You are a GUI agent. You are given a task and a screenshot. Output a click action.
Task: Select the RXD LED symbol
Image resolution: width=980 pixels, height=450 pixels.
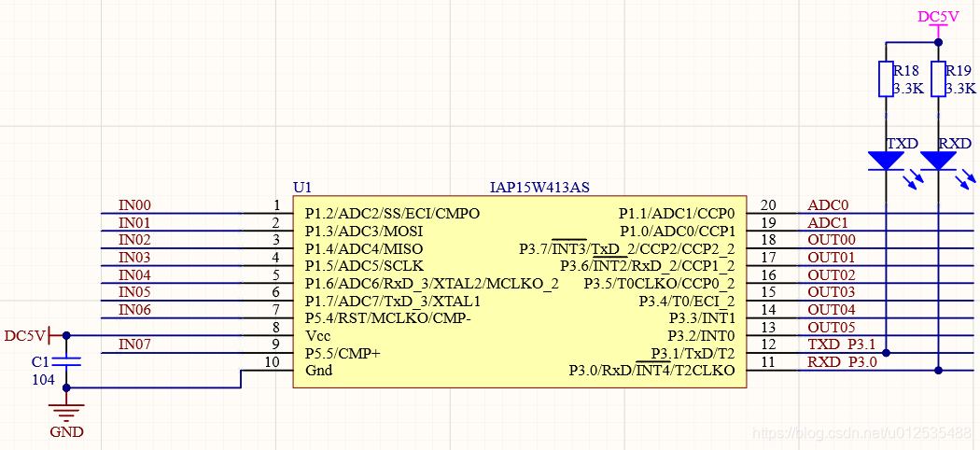pos(938,161)
